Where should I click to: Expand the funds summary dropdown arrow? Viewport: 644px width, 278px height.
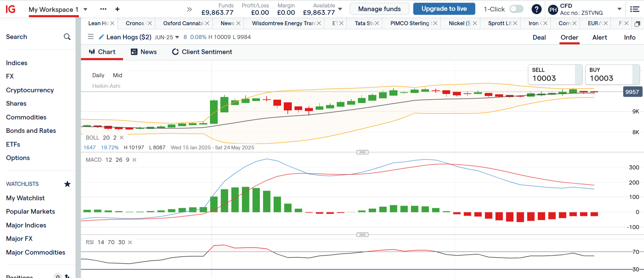click(340, 9)
